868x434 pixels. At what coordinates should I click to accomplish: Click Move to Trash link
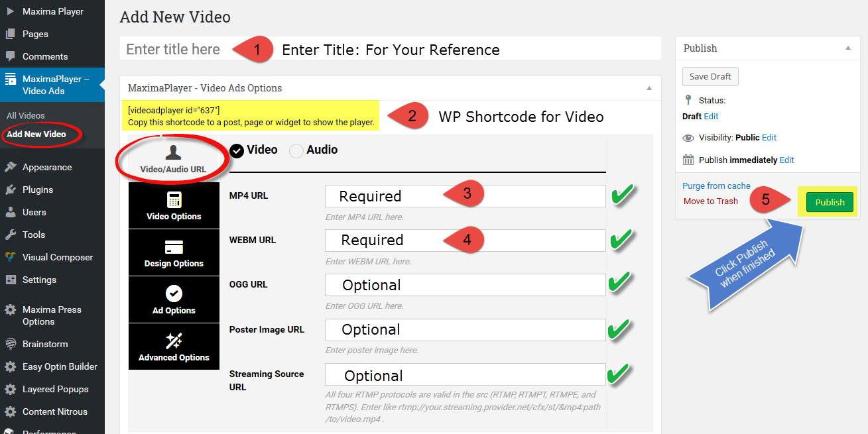pos(710,201)
